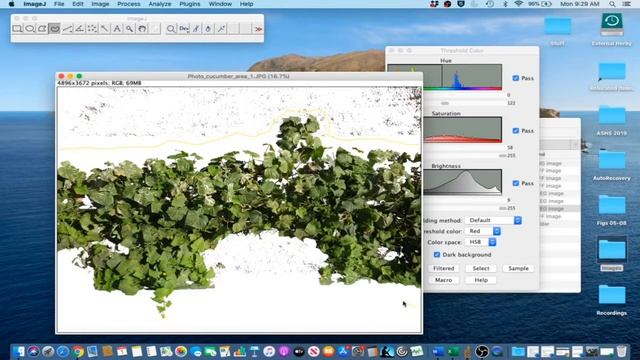Open the File menu
The image size is (640, 360).
(x=59, y=4)
